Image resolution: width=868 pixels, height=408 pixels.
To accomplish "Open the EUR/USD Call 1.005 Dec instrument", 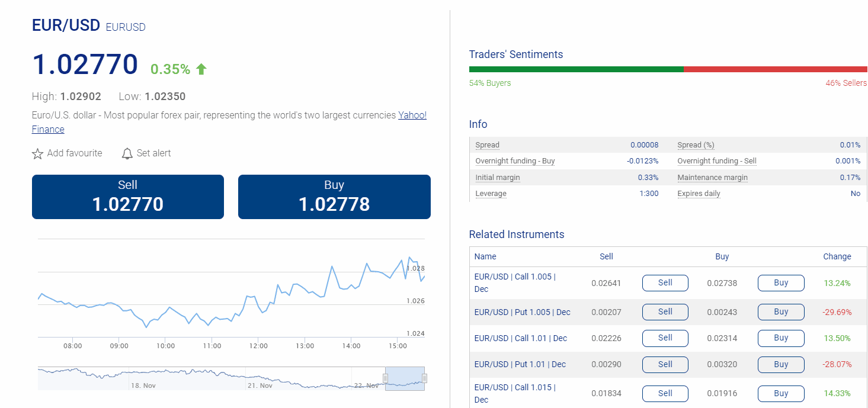I will (513, 276).
